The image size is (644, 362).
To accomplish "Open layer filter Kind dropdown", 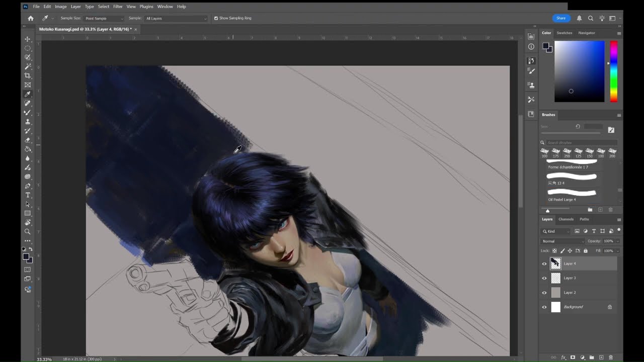I will (x=556, y=231).
